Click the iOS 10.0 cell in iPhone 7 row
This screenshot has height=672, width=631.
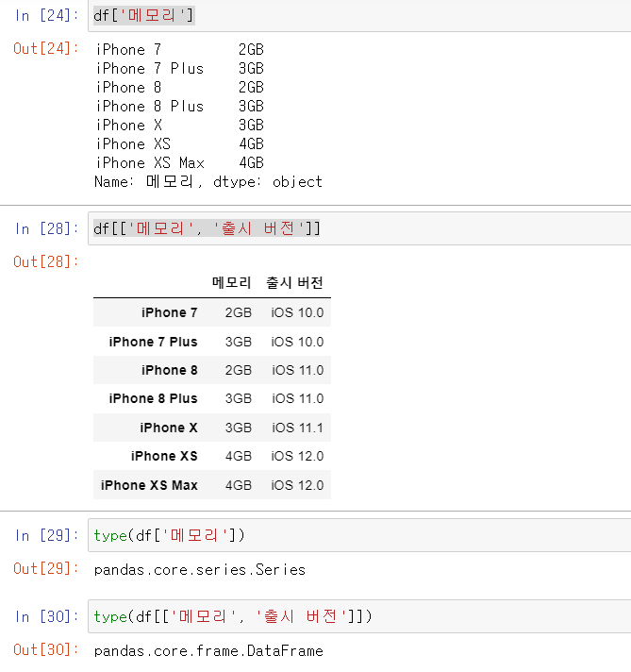(297, 312)
